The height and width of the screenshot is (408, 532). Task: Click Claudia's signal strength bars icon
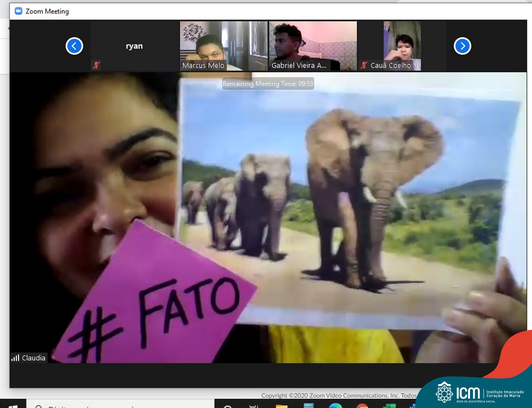pyautogui.click(x=15, y=358)
